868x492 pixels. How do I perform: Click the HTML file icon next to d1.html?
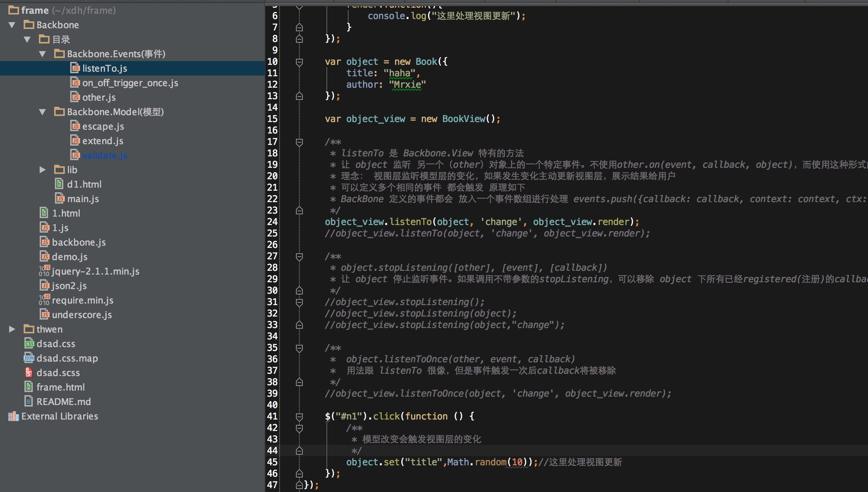(x=59, y=184)
